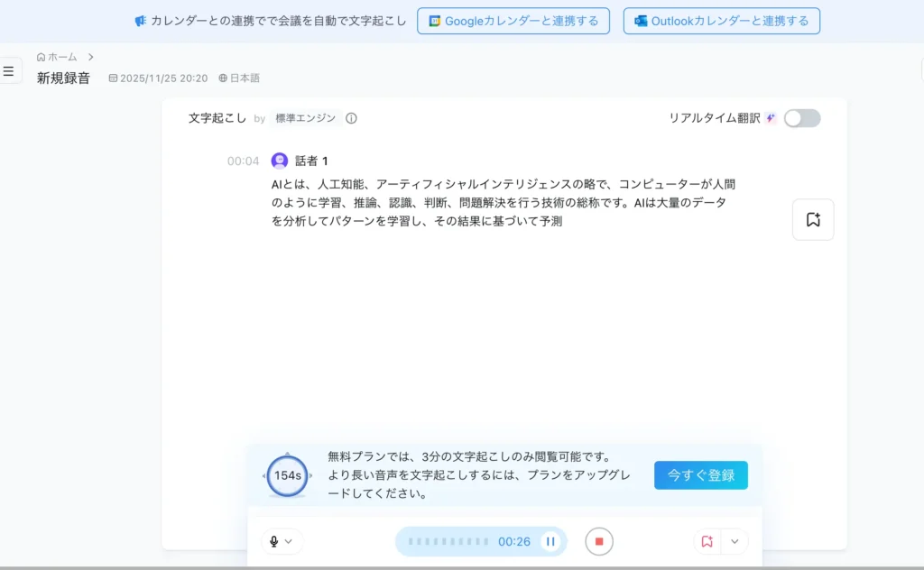924x570 pixels.
Task: Click the home icon in the breadcrumb
Action: [x=42, y=56]
